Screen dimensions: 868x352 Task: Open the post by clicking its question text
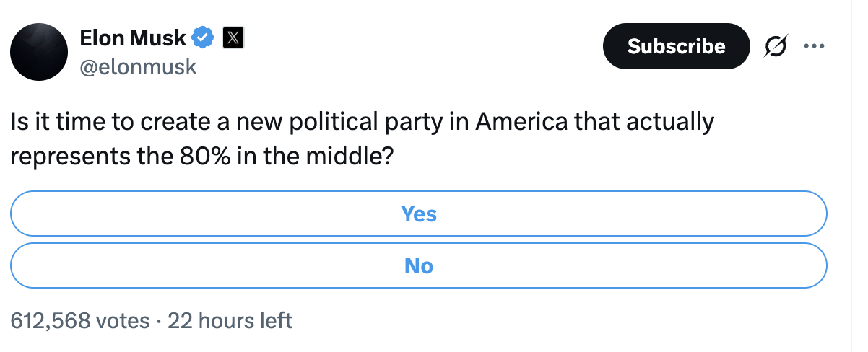click(363, 138)
